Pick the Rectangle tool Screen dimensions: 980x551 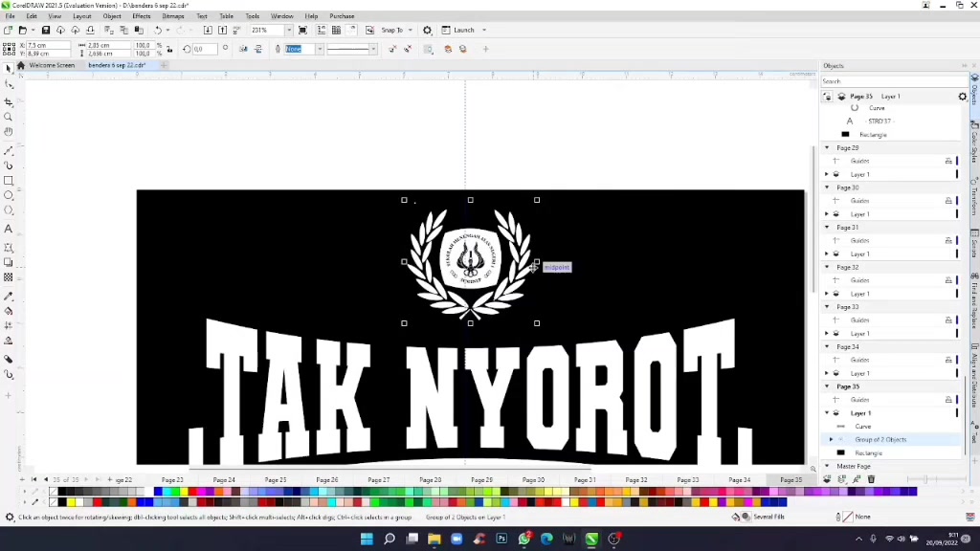click(x=8, y=181)
